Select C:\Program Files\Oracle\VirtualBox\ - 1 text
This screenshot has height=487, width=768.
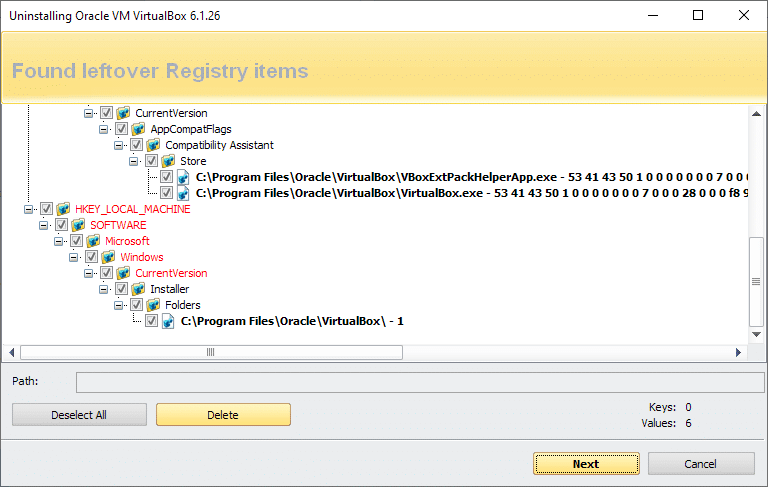(292, 321)
